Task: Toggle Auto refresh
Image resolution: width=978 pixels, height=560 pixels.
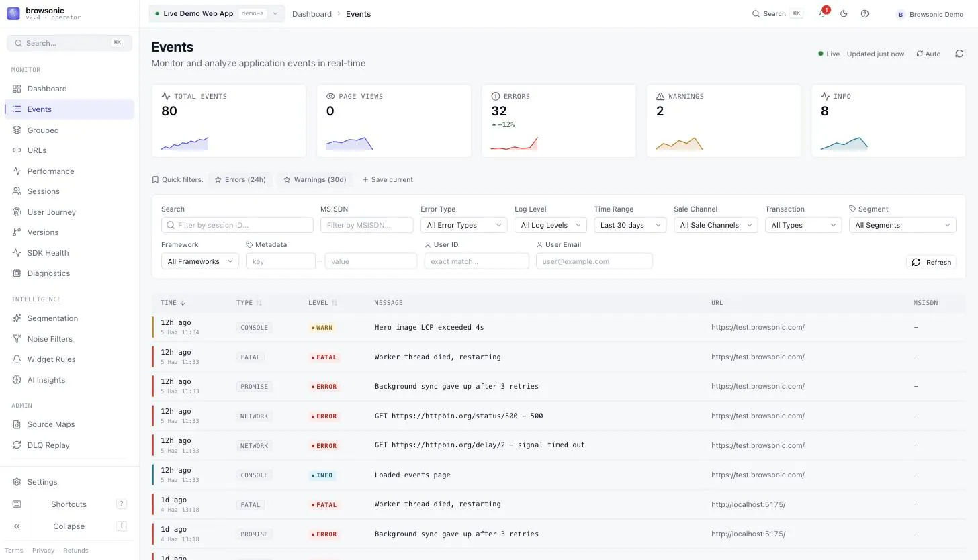Action: (928, 54)
